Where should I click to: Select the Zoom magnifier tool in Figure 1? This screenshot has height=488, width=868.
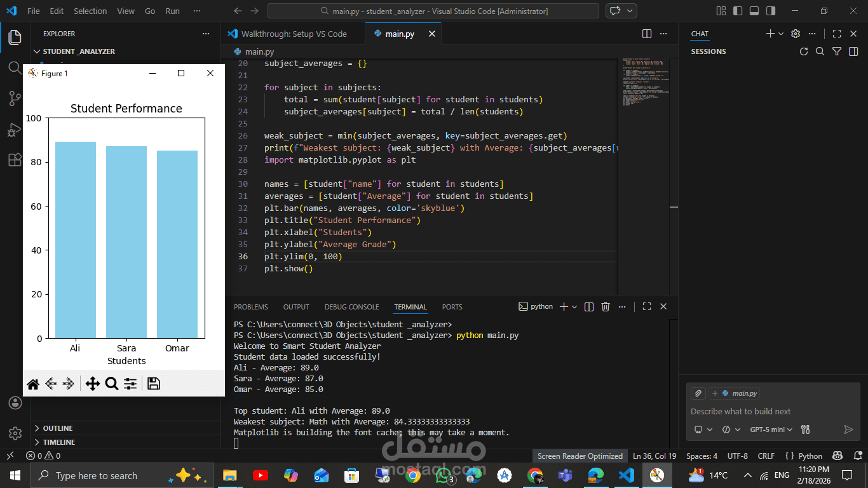112,384
